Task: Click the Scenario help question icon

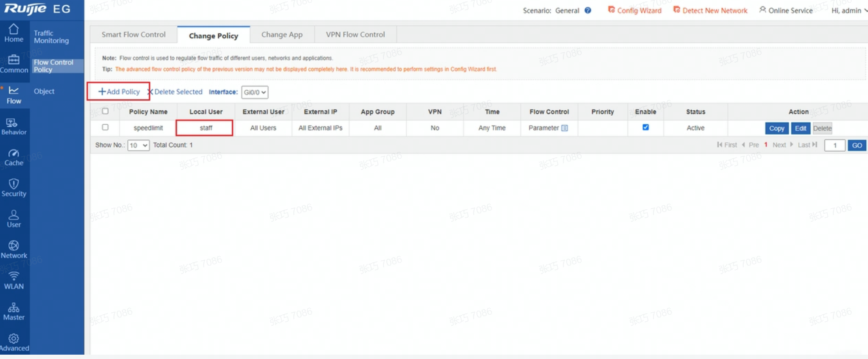Action: [x=588, y=10]
